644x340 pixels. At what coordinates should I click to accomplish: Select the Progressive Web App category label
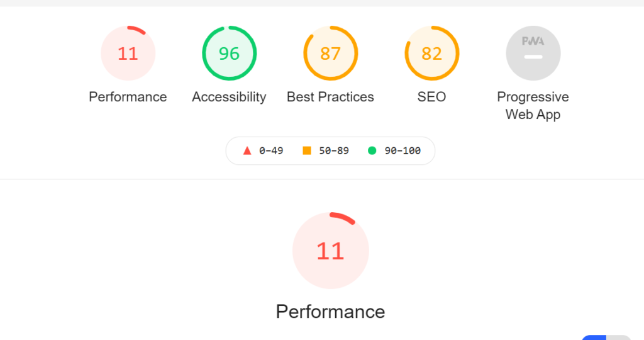point(533,106)
